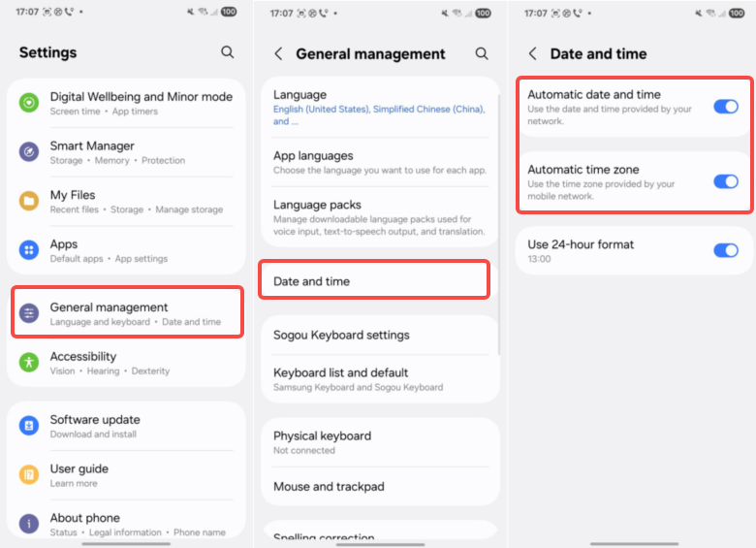The height and width of the screenshot is (548, 756).
Task: Tap the 'Settings' page title
Action: pyautogui.click(x=47, y=52)
